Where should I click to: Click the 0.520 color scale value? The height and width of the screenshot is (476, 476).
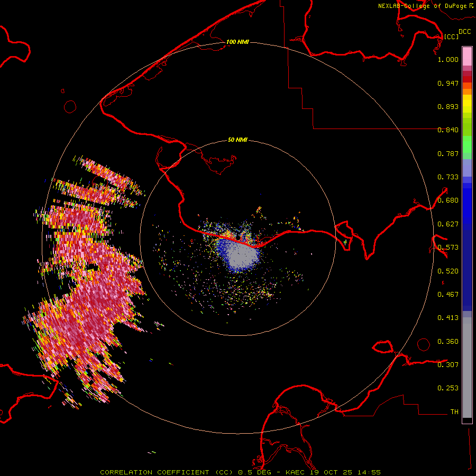pyautogui.click(x=448, y=271)
